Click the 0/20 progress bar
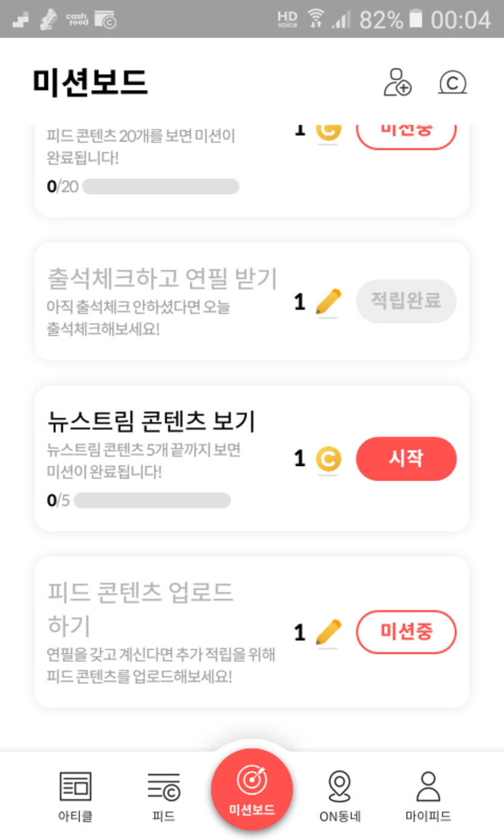 pos(160,186)
